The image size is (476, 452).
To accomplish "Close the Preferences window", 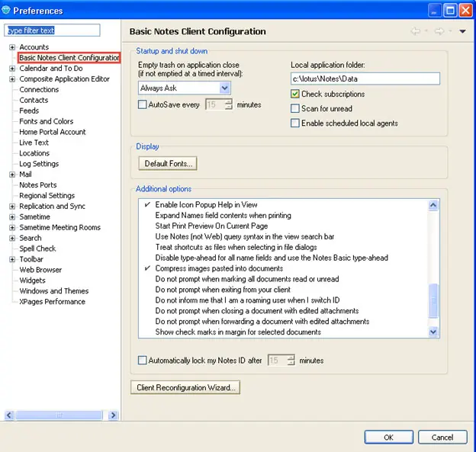I will (465, 11).
